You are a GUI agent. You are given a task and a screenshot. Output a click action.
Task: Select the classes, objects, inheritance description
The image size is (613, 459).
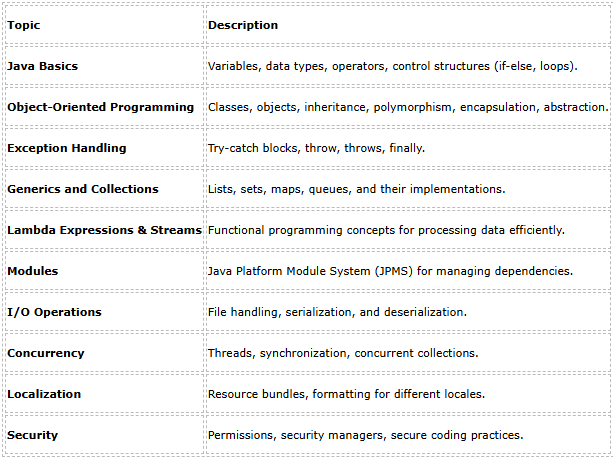(407, 107)
